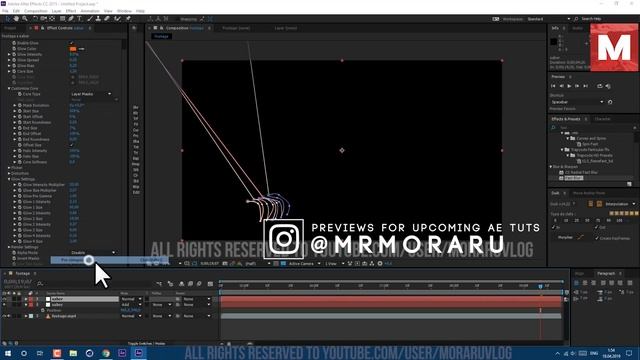640x360 pixels.
Task: Toggle the Out checkbox in ease panel
Action: (597, 227)
